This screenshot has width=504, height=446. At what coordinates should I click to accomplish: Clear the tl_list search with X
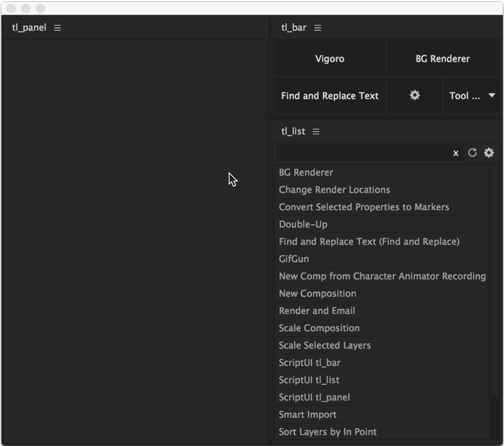point(456,153)
